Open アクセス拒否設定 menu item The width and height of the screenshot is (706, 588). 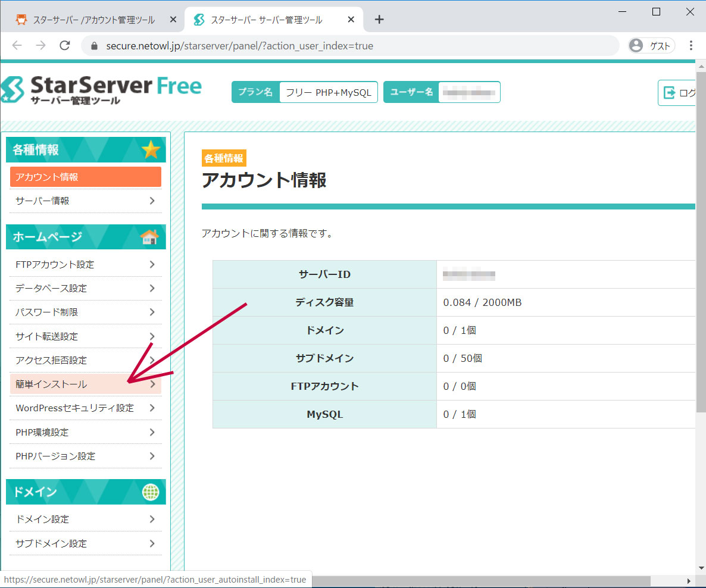click(x=86, y=360)
